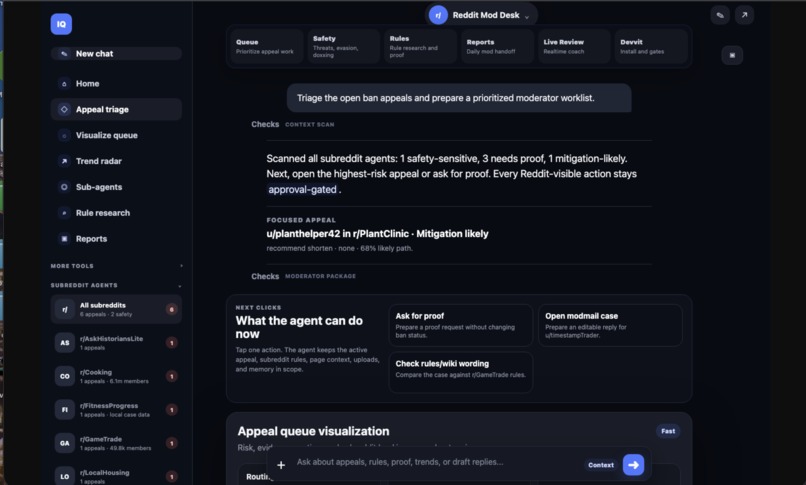
Task: Open the Devvit tab
Action: point(651,46)
